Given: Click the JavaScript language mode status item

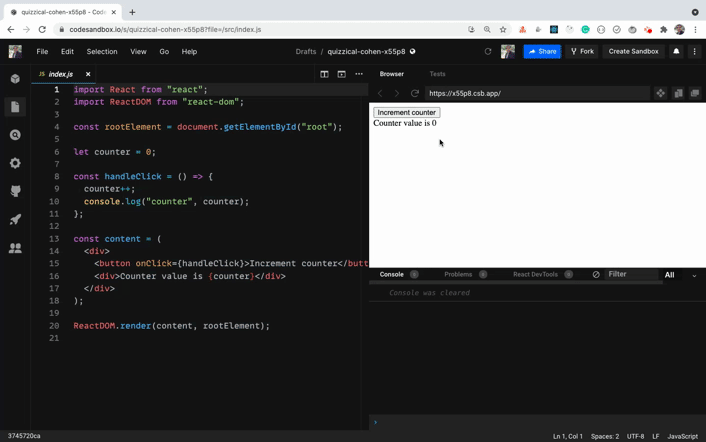Looking at the screenshot, I should click(x=683, y=436).
